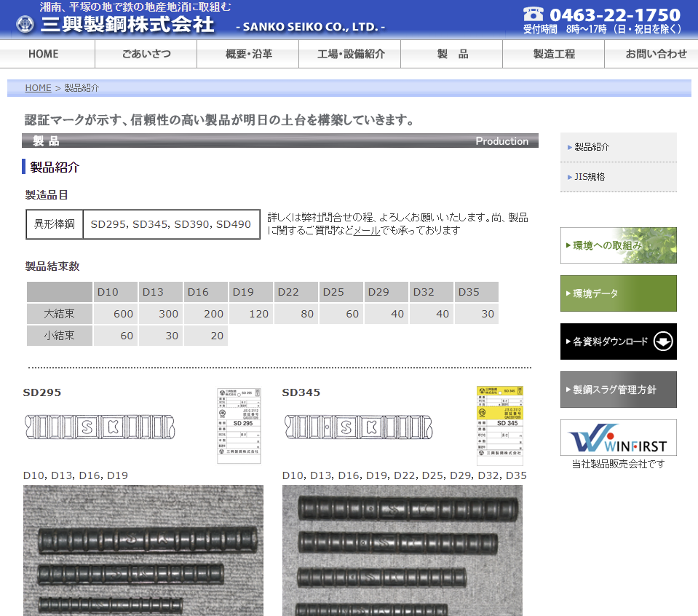
Task: Click the 600 value in 大結束 row
Action: [x=115, y=314]
